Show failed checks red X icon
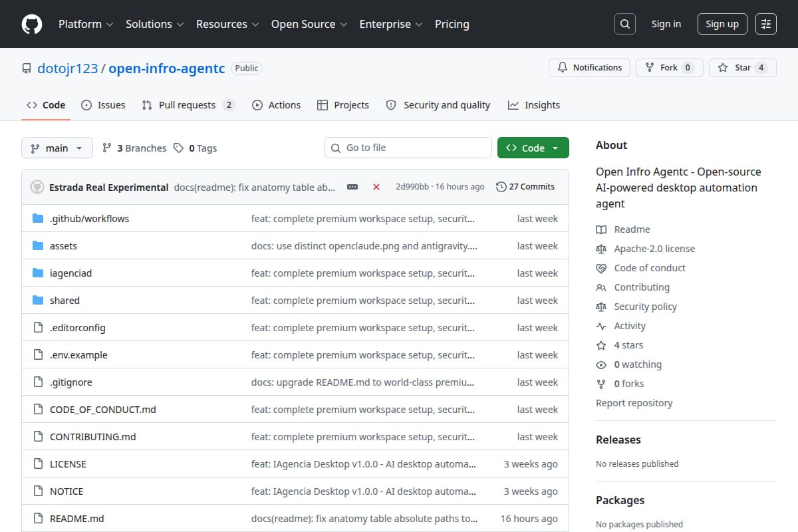 [x=376, y=187]
